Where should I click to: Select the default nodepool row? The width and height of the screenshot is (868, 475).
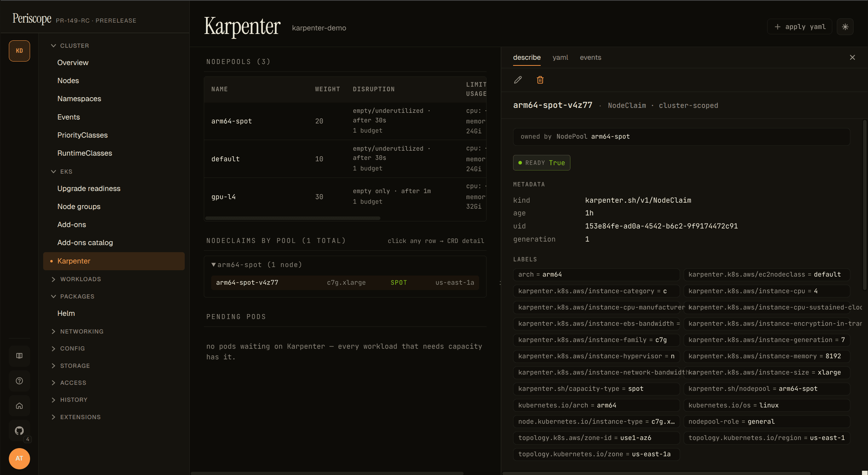345,159
